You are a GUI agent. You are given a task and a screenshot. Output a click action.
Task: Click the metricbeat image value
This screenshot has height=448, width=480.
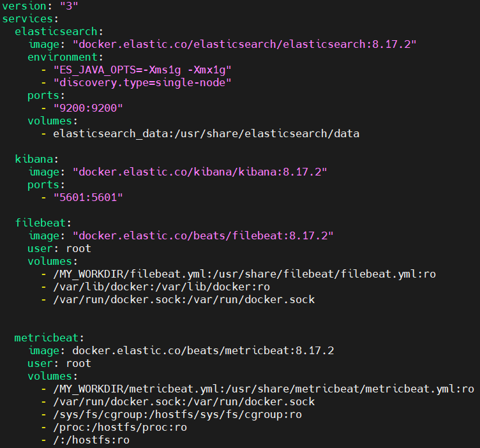click(x=203, y=350)
